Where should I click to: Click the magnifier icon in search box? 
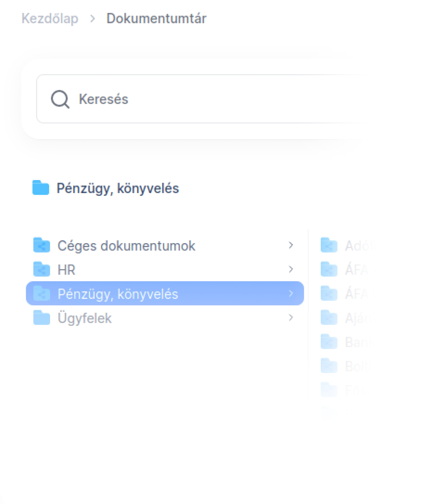60,99
